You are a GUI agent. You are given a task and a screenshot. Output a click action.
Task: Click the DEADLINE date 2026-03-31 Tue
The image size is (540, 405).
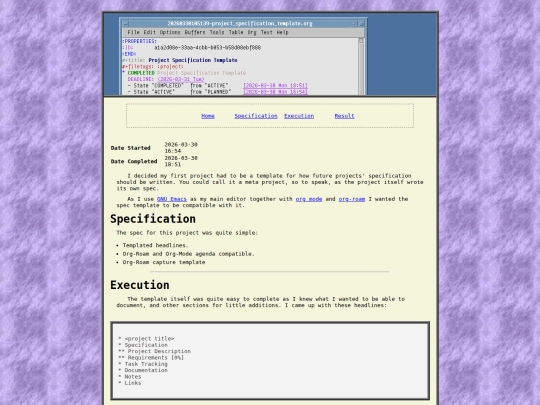(x=181, y=79)
